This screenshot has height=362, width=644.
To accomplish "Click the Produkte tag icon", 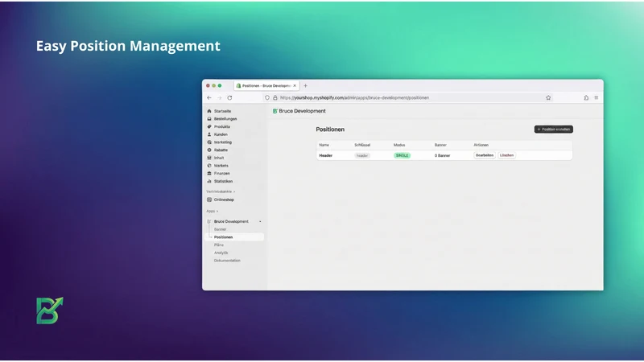I will point(209,126).
